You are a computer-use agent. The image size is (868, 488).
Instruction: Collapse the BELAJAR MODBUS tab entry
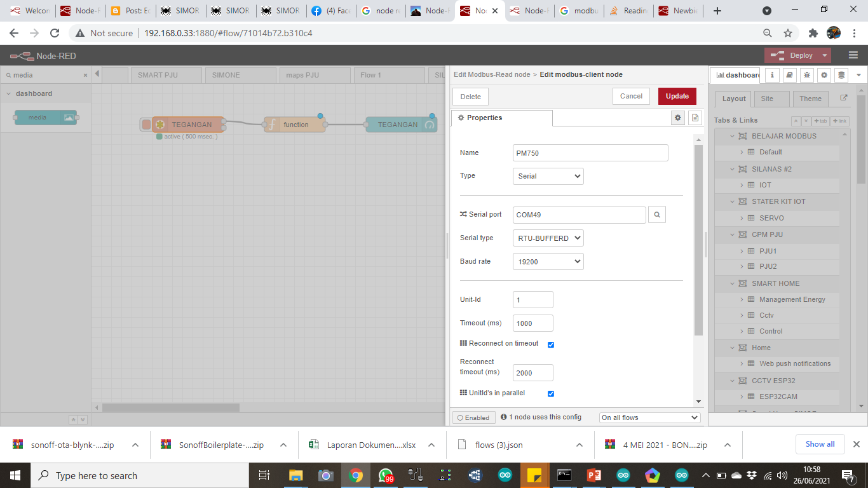point(732,136)
